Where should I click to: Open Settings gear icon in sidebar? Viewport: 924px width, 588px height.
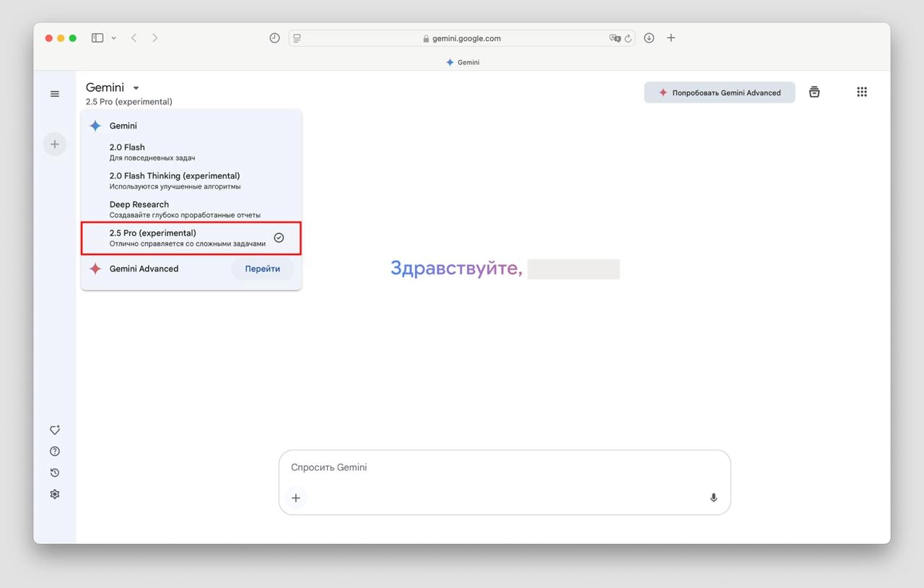click(x=55, y=494)
